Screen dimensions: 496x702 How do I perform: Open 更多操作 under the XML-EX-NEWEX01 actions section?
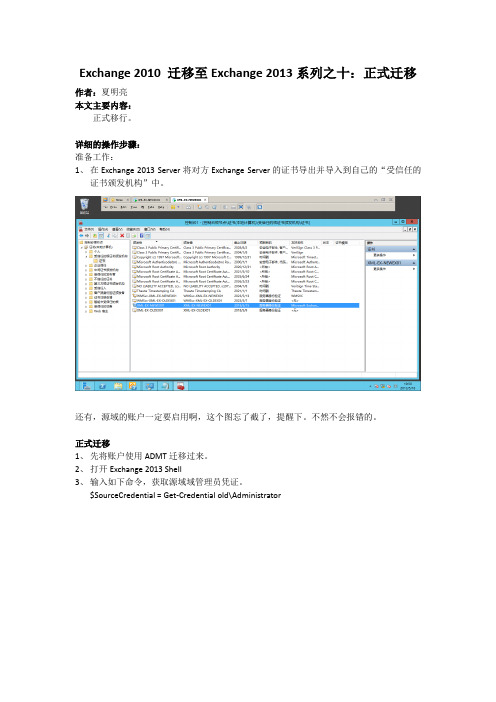point(391,269)
